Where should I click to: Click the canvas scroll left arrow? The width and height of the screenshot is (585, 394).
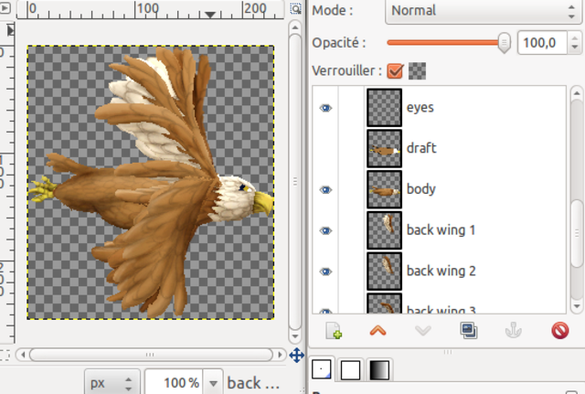[22, 354]
